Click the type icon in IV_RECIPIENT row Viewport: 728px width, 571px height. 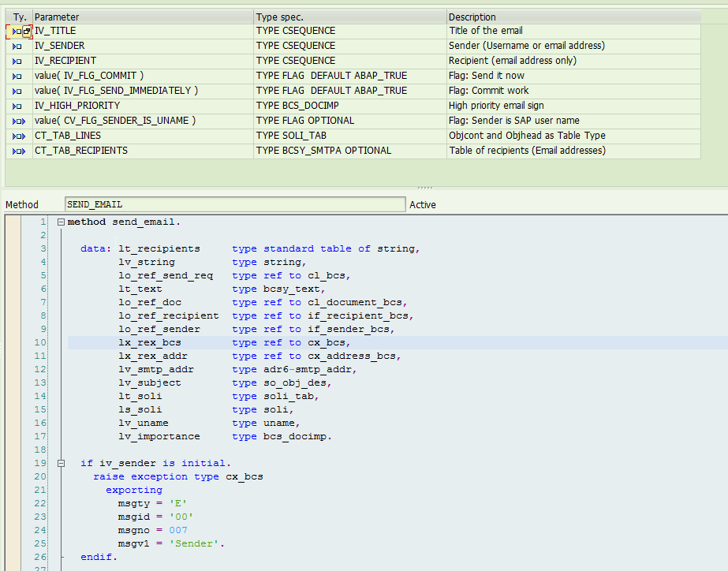click(17, 62)
